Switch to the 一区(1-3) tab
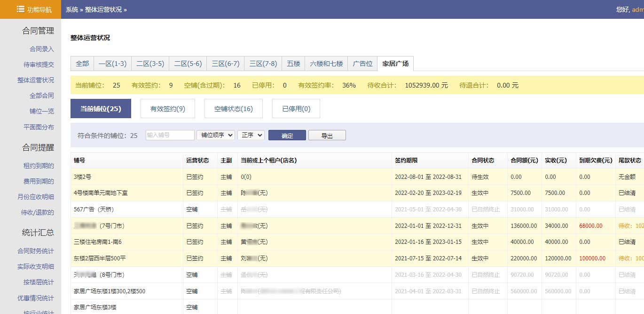The width and height of the screenshot is (644, 314). (112, 64)
